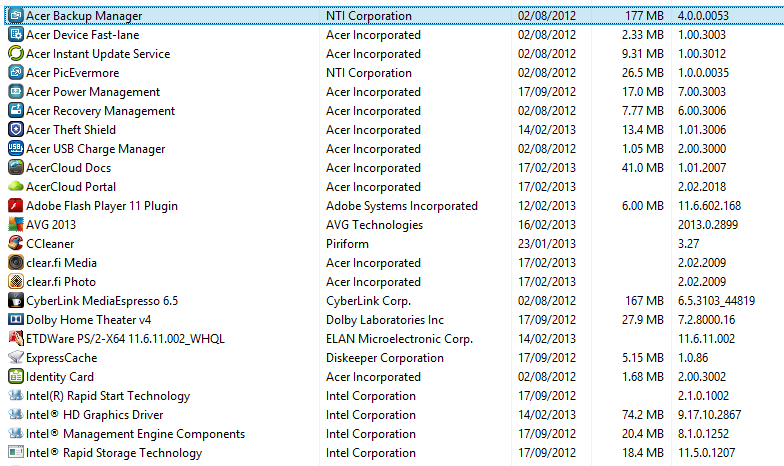Select the 'Acer Instant Update Service' name
Viewport: 784px width, 466px height.
[x=98, y=54]
